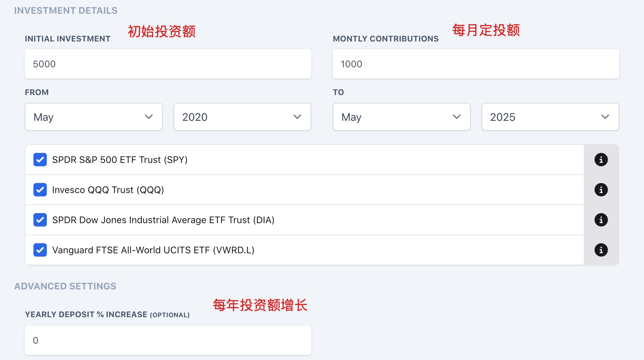Uncheck the SPDR S&P 500 ETF checkbox

click(40, 160)
